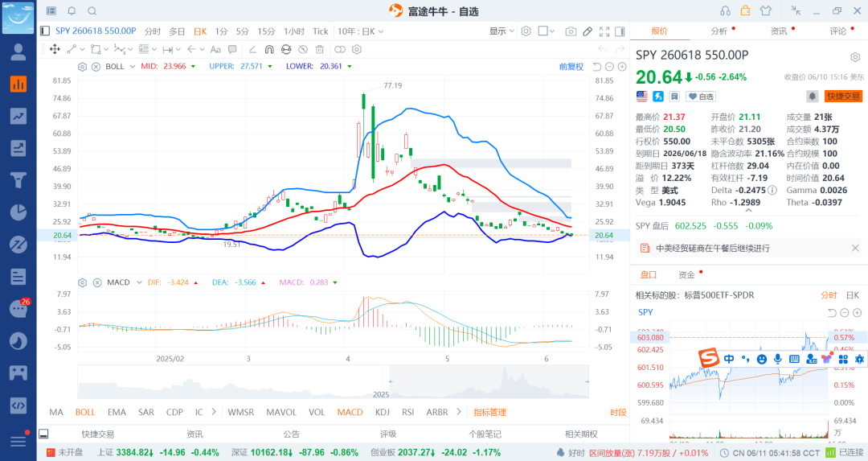The width and height of the screenshot is (868, 461).
Task: Open the 显示 display dropdown
Action: (502, 31)
